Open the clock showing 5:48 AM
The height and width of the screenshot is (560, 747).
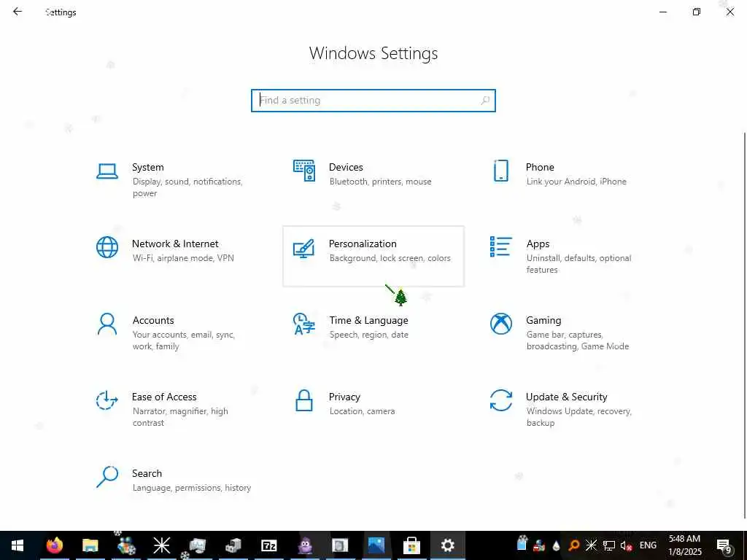click(x=684, y=545)
